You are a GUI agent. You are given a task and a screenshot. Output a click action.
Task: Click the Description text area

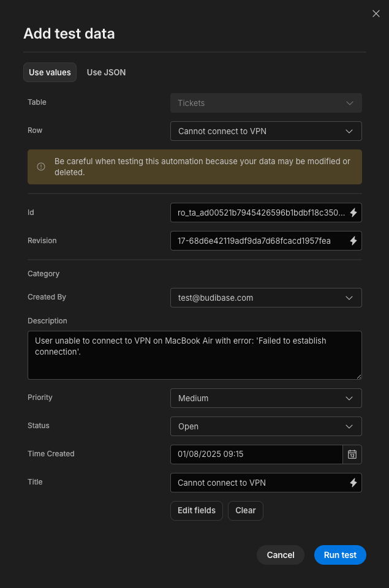pos(195,355)
